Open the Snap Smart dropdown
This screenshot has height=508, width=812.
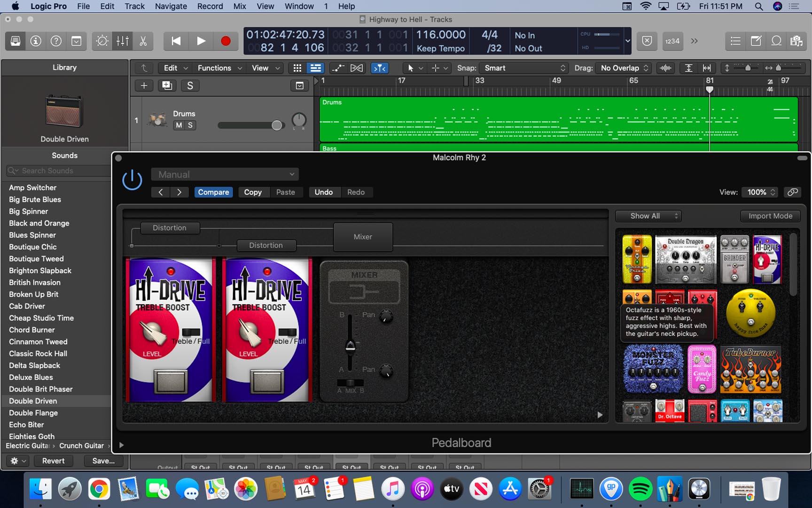[x=524, y=68]
